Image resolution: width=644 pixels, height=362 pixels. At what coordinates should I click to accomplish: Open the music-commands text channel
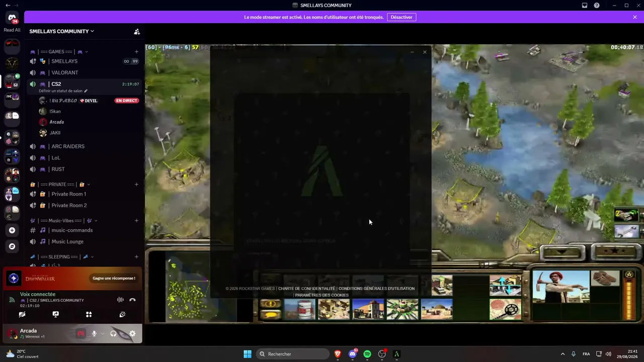[x=85, y=230]
